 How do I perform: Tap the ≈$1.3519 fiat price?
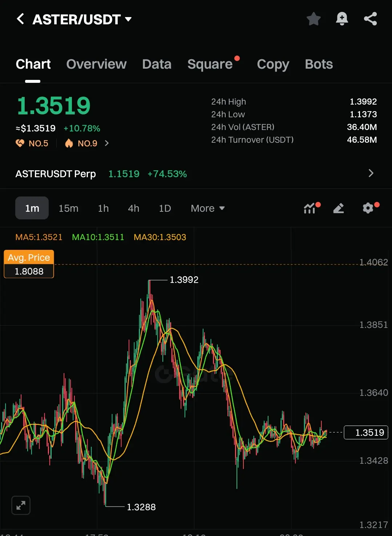coord(36,129)
